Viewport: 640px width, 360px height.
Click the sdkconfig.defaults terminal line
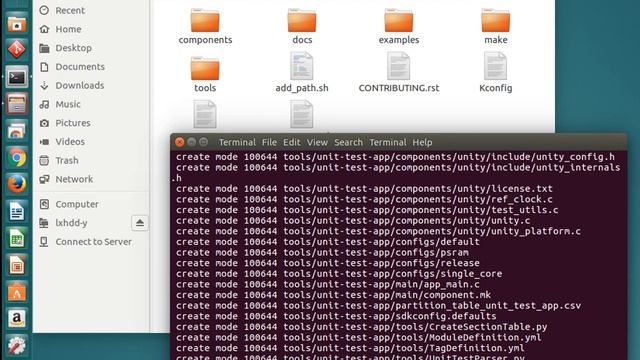point(336,316)
